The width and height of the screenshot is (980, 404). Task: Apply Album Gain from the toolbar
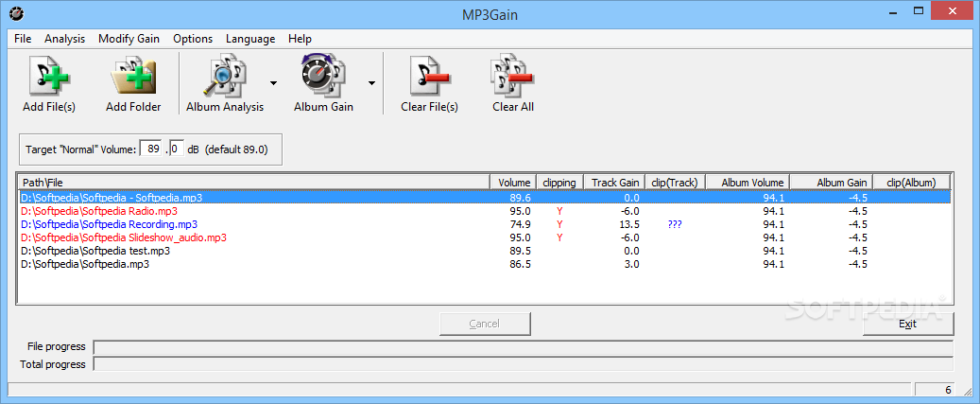pyautogui.click(x=324, y=83)
